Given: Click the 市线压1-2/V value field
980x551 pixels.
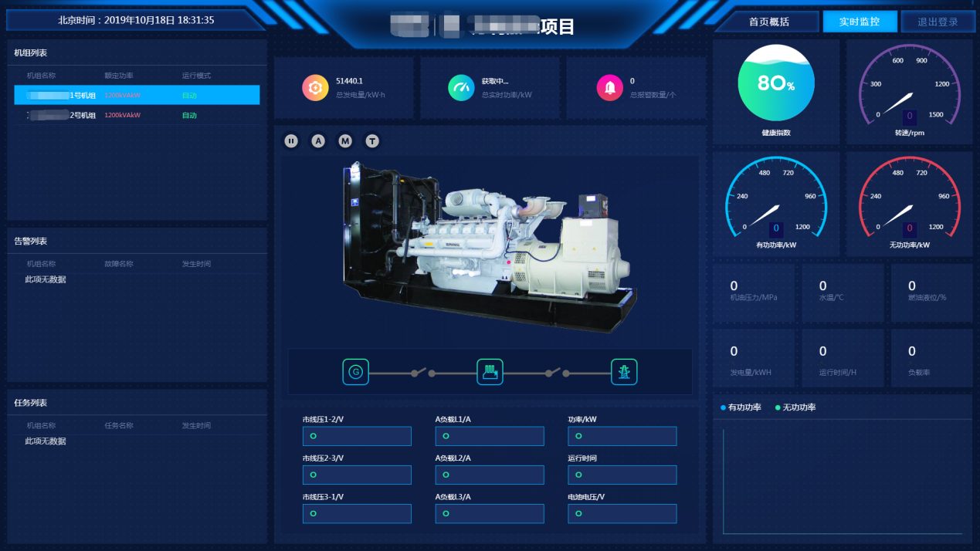Looking at the screenshot, I should pyautogui.click(x=357, y=437).
